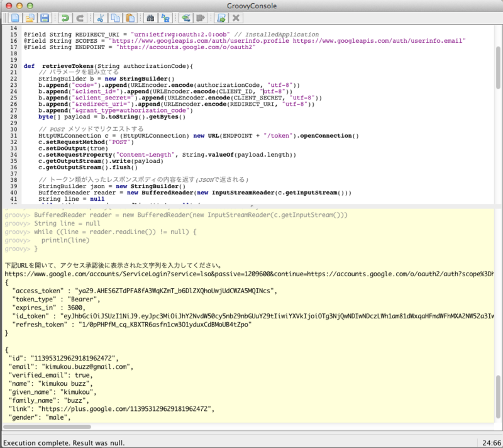Click the "access_token" key in output
Screen dimensions: 503x448
(x=38, y=291)
